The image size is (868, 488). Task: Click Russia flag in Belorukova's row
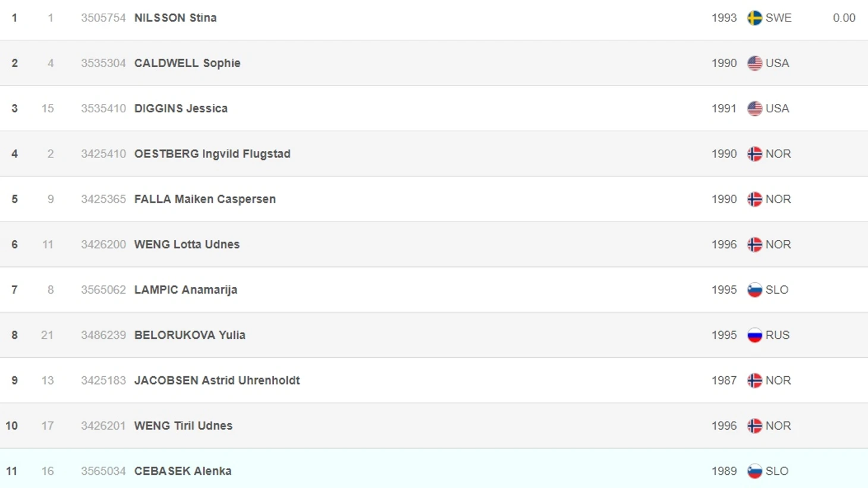click(x=754, y=335)
